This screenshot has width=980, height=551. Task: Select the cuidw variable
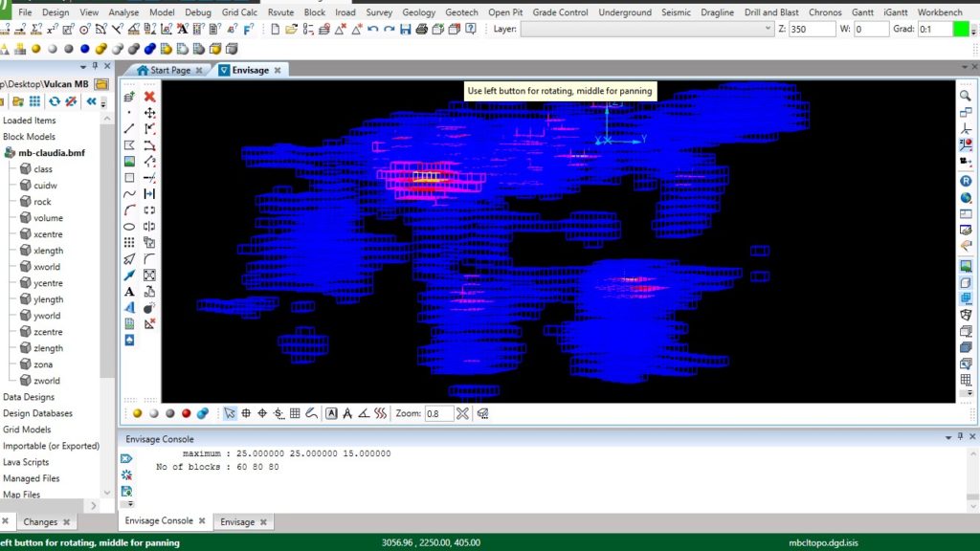45,185
